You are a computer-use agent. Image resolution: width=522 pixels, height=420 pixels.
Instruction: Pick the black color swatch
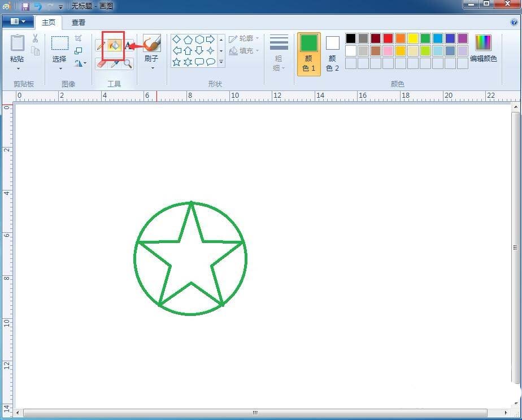click(x=351, y=38)
